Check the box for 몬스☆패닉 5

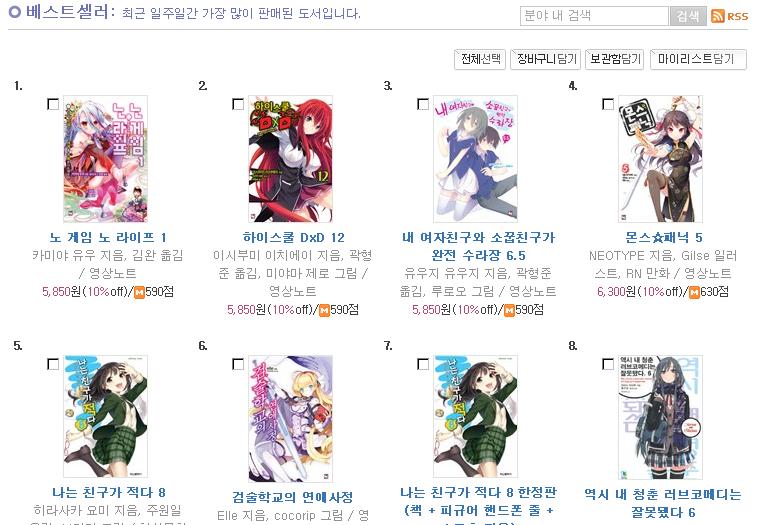tap(608, 104)
